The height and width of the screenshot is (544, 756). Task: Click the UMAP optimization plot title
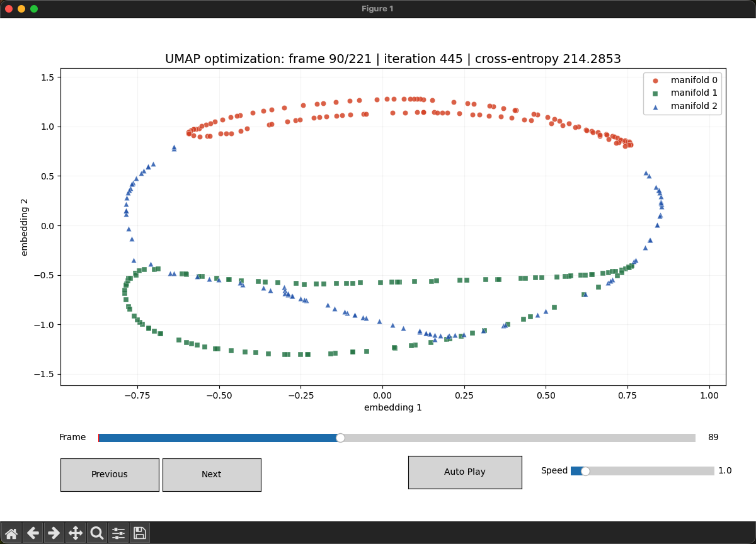(x=393, y=59)
